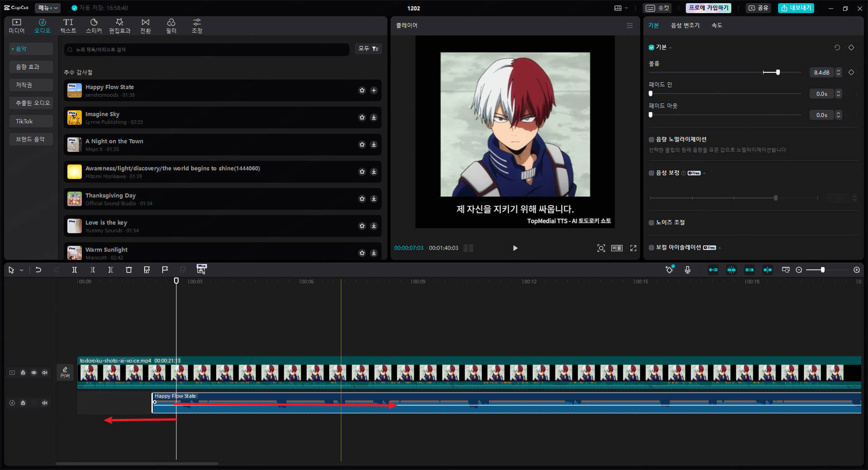868x470 pixels.
Task: Lock the Happy Flow State audio track
Action: pyautogui.click(x=23, y=403)
